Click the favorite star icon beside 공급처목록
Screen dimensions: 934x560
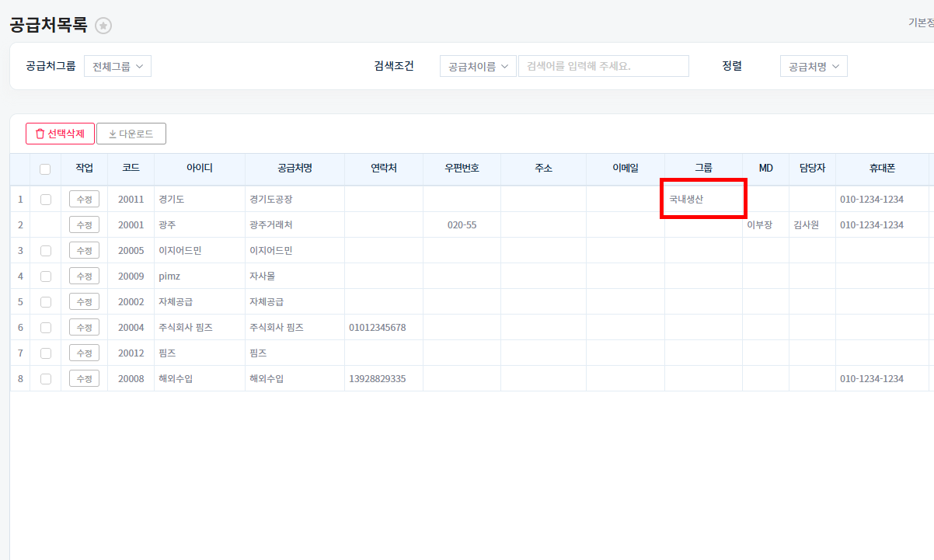103,26
